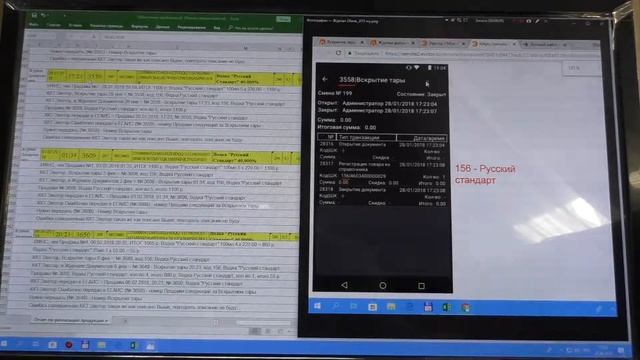Click the Итоговая сумма 0.00 line
Image resolution: width=640 pixels, height=360 pixels.
point(347,127)
